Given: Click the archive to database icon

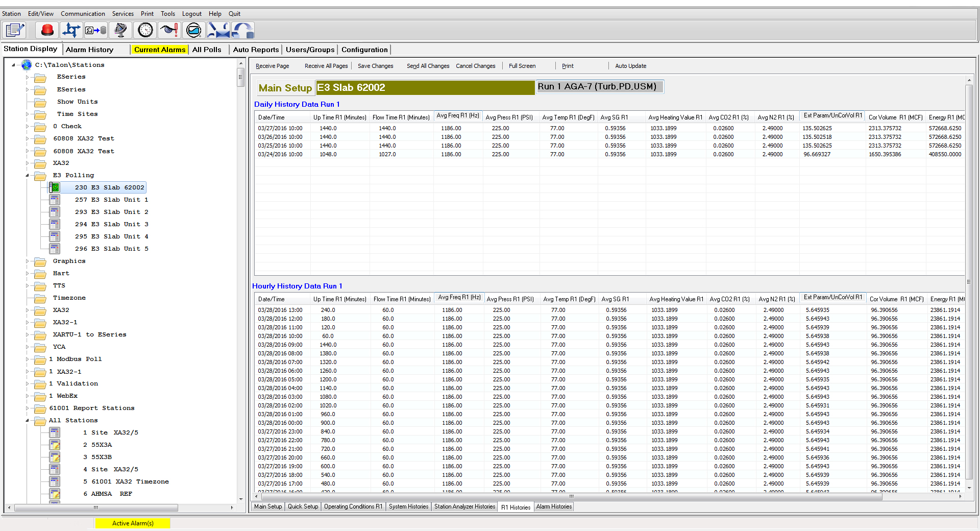Looking at the screenshot, I should [x=95, y=30].
